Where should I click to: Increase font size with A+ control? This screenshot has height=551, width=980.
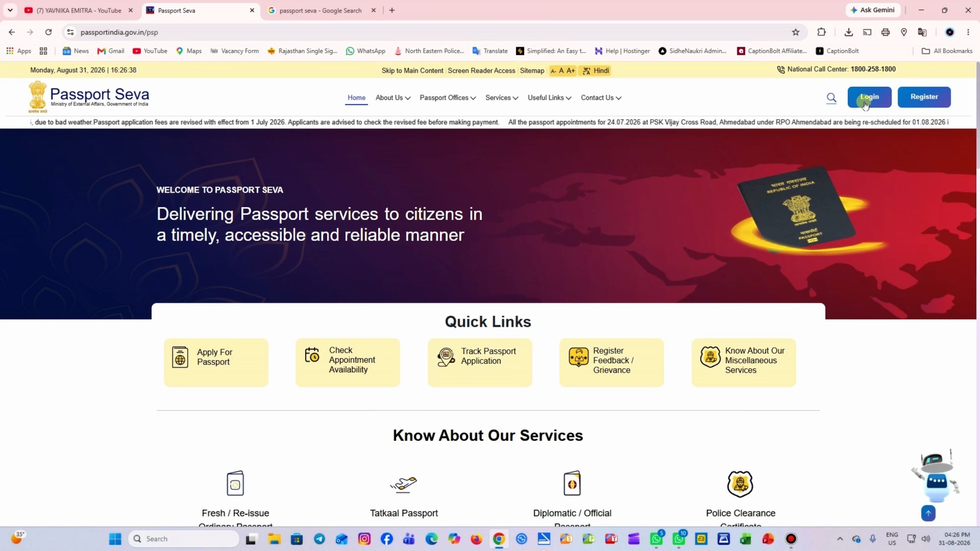click(571, 71)
